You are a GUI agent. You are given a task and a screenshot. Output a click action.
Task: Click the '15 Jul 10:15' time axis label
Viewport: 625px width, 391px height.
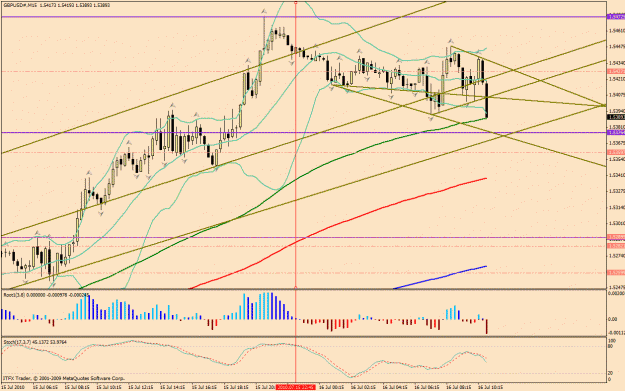coord(109,387)
